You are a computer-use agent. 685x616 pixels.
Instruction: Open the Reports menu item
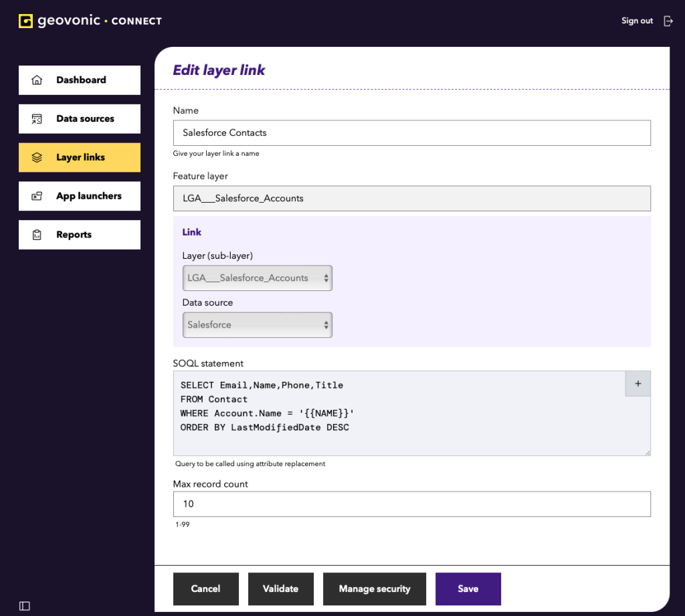click(74, 235)
